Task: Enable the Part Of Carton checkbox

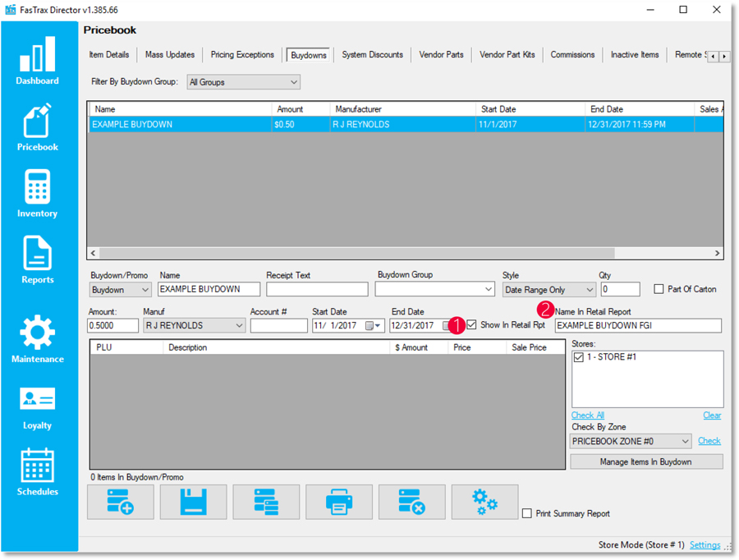Action: [x=659, y=289]
